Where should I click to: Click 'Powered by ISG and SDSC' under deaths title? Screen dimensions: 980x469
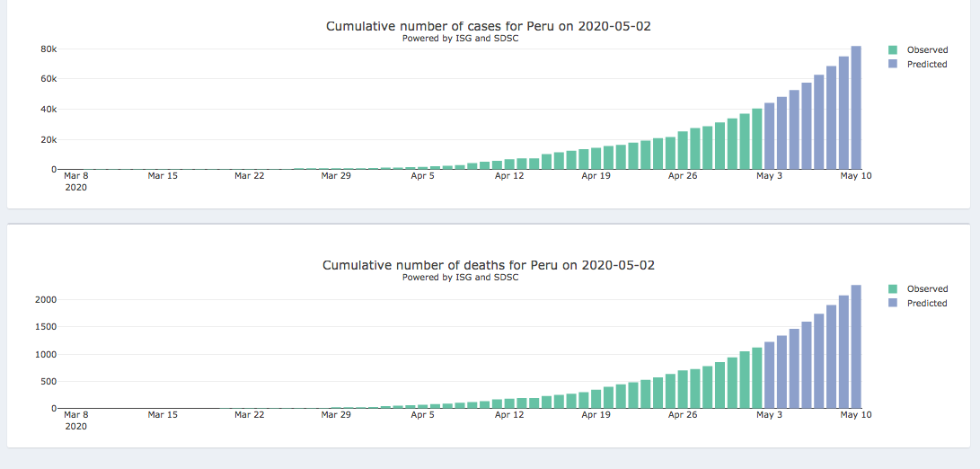[460, 278]
